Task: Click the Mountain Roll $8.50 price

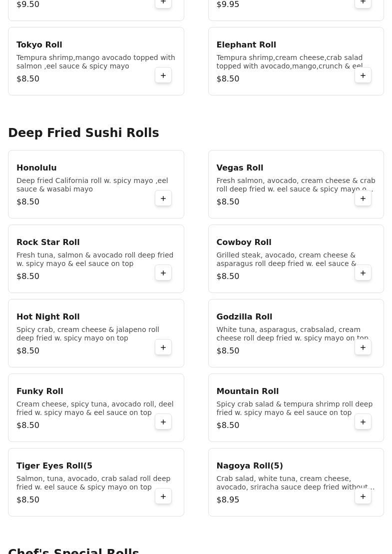Action: click(x=228, y=425)
